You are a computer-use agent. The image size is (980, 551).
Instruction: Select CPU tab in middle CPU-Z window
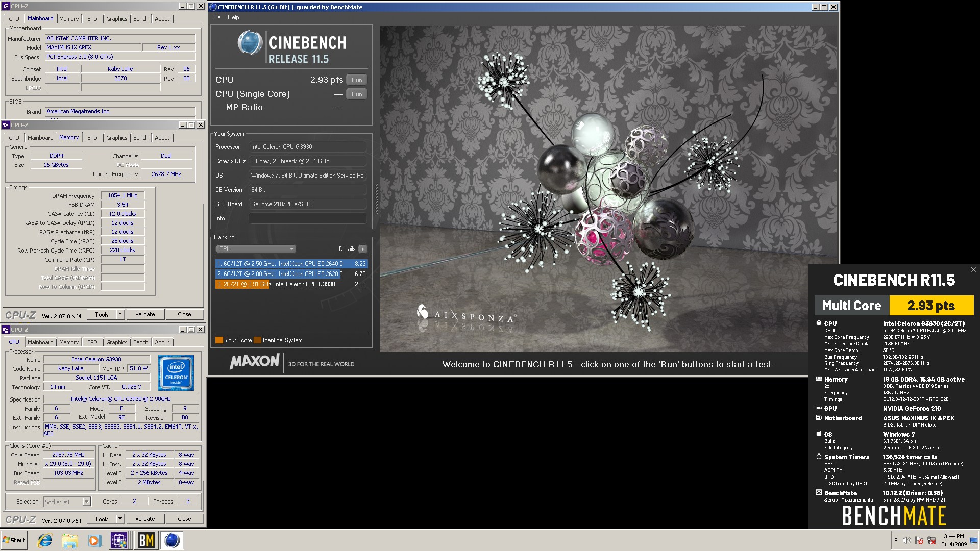[14, 138]
